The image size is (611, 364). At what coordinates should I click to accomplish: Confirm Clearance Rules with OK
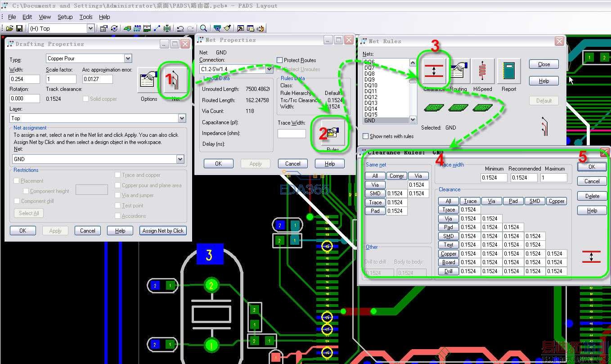pos(592,166)
